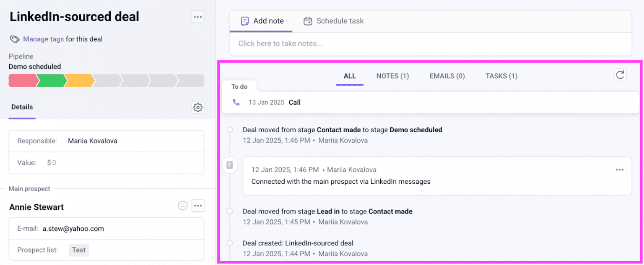Viewport: 644px width, 265px height.
Task: Open the Details settings gear
Action: coord(197,107)
